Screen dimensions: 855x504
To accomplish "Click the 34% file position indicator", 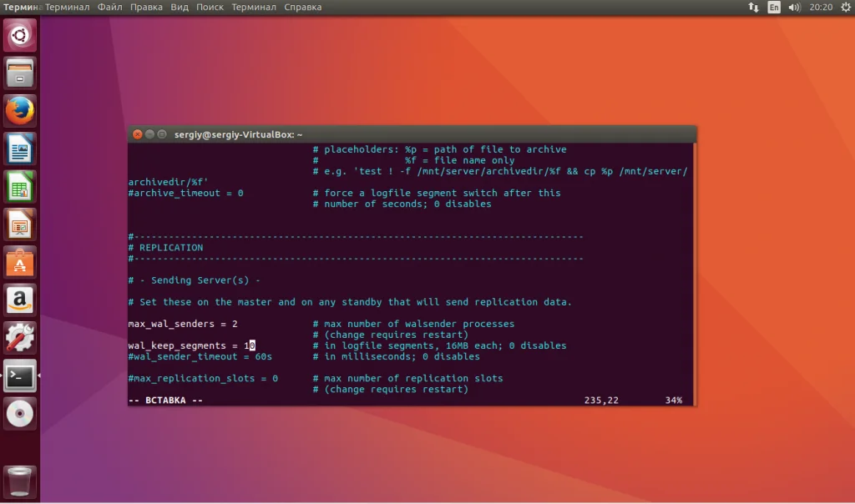I will tap(674, 400).
